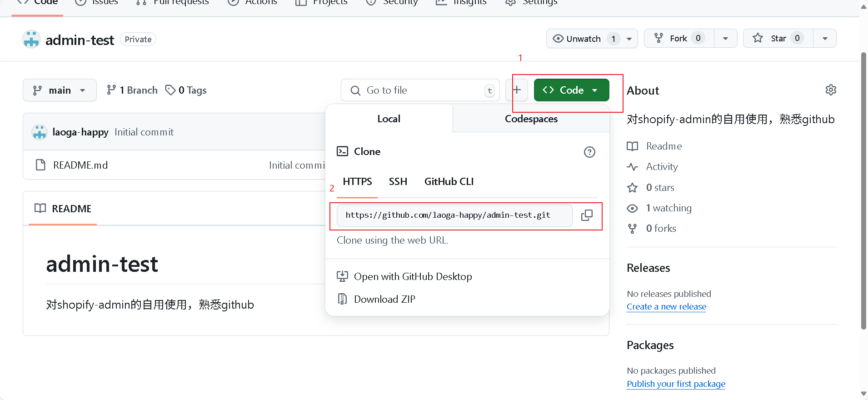
Task: Click Publish your first package link
Action: tap(676, 384)
